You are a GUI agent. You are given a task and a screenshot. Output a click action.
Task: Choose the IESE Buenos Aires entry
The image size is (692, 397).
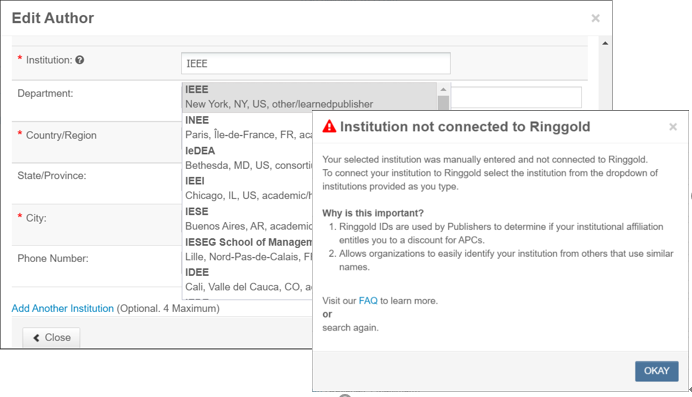click(x=248, y=219)
